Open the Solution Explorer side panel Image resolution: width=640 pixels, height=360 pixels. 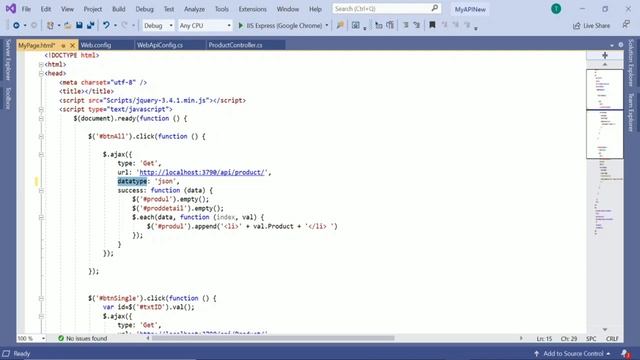[x=631, y=62]
